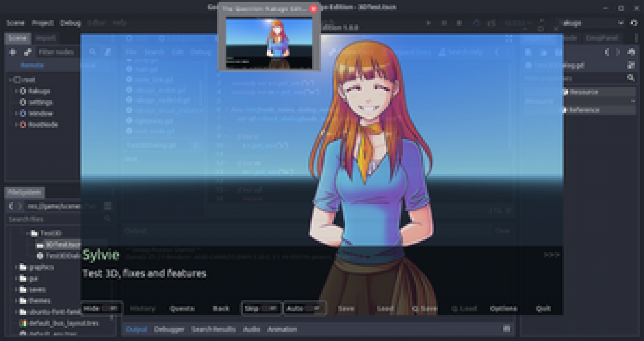Click the instance scene link icon
This screenshot has width=644, height=341.
tap(28, 52)
